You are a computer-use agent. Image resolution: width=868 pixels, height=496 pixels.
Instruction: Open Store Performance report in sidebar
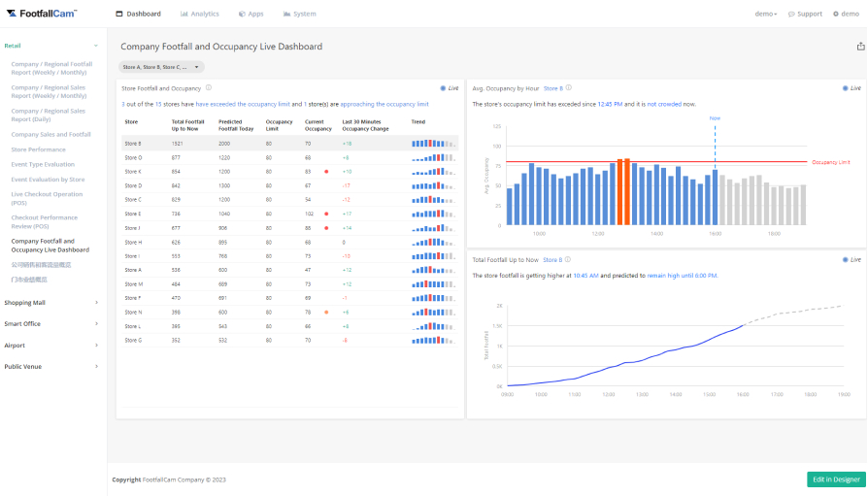[x=39, y=149]
